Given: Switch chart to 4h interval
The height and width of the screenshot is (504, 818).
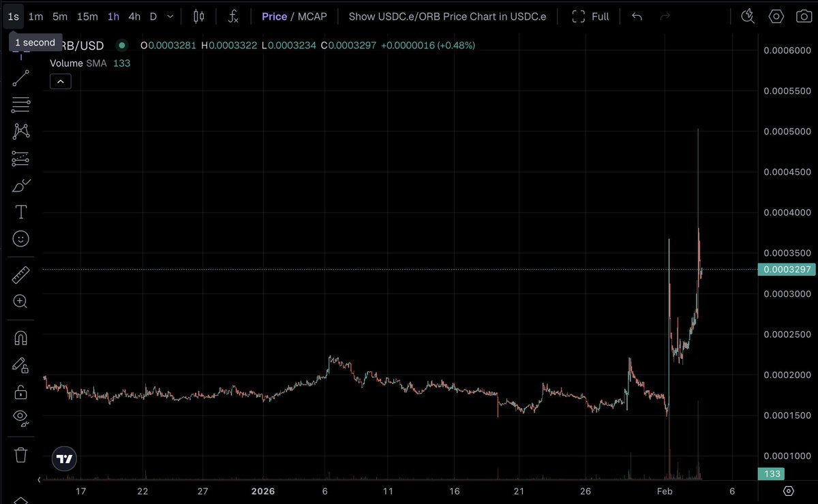Looking at the screenshot, I should (134, 16).
